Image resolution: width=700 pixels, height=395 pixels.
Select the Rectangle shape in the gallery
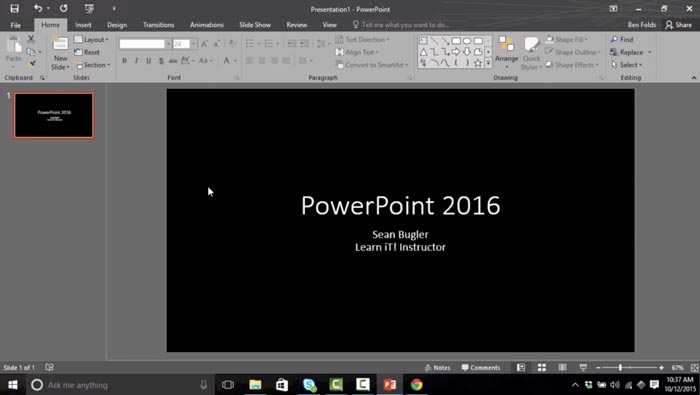tap(456, 41)
